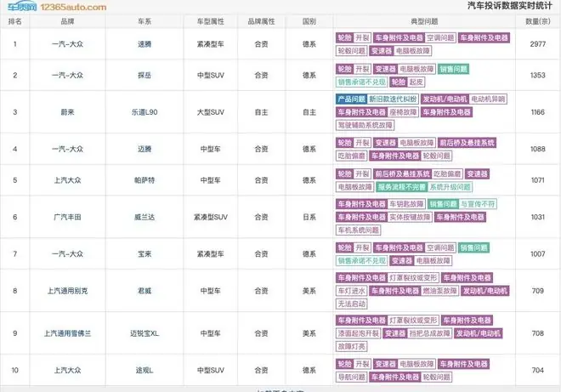
Task: Select the complaint count 1353
Action: tap(538, 75)
